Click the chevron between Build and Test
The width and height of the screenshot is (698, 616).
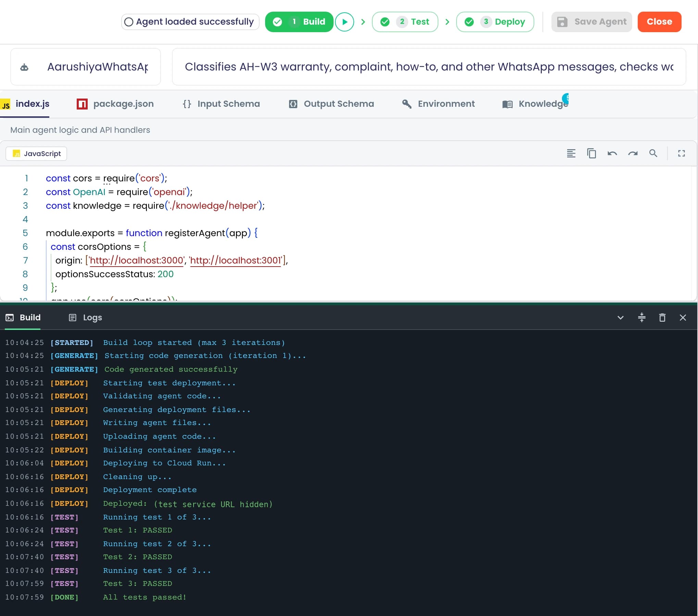[x=363, y=22]
